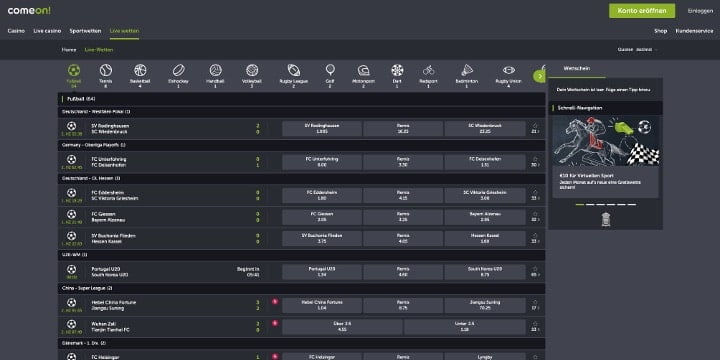Bet on Hessen Kassel to win

(485, 238)
